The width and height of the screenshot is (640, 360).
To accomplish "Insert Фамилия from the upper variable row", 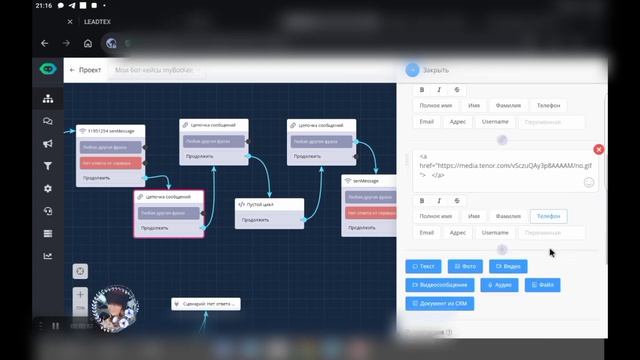I will [x=508, y=106].
